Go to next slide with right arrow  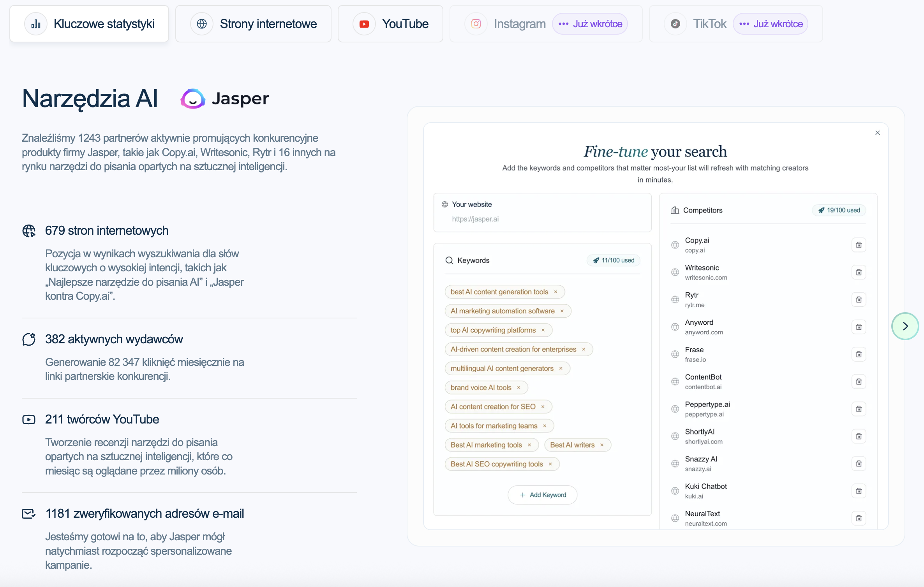pyautogui.click(x=905, y=326)
